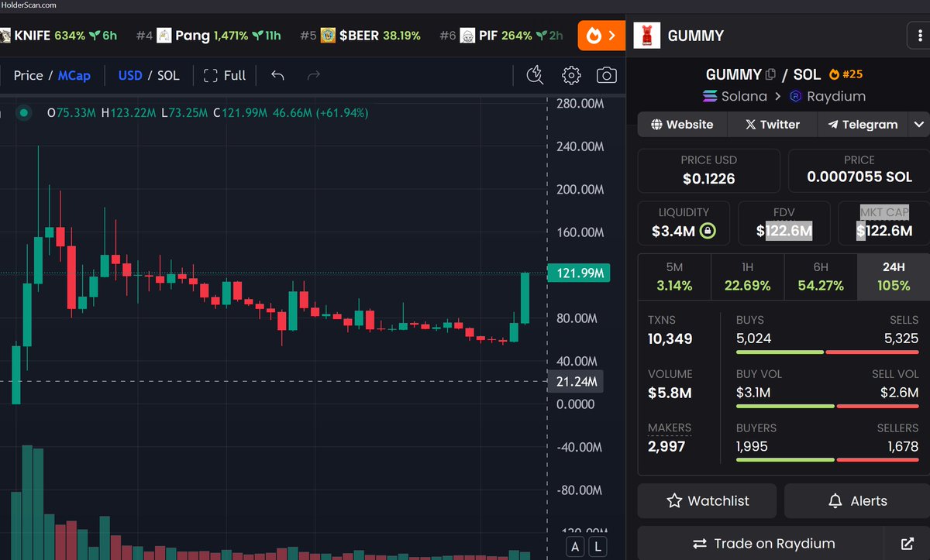This screenshot has height=560, width=930.
Task: Click the VOLUME $5.8M value
Action: [670, 393]
